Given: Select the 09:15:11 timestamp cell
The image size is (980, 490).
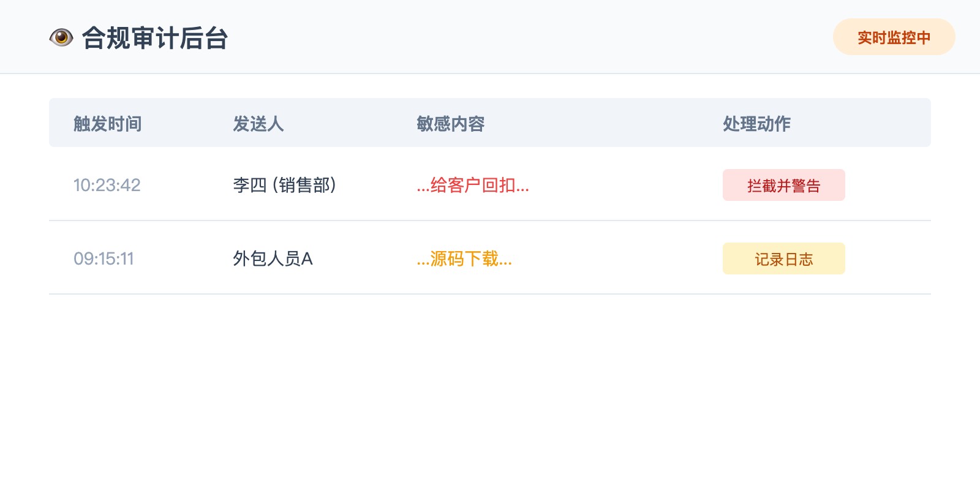Looking at the screenshot, I should 104,258.
